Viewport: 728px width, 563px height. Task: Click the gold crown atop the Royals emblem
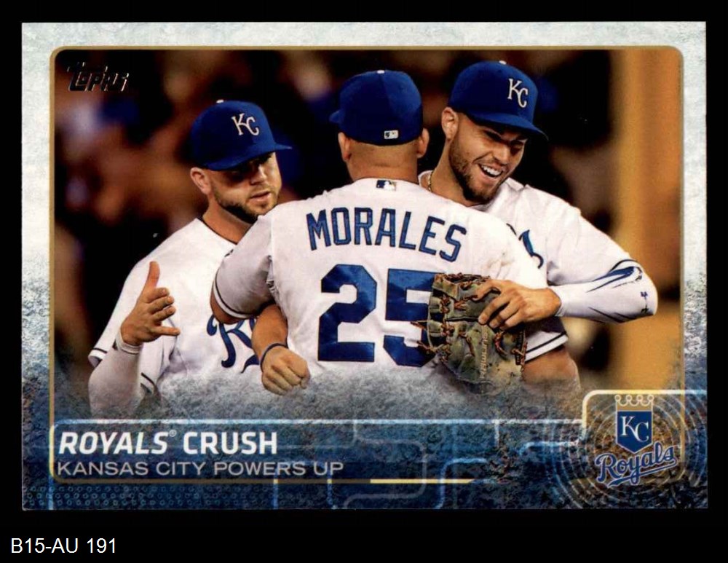point(634,399)
